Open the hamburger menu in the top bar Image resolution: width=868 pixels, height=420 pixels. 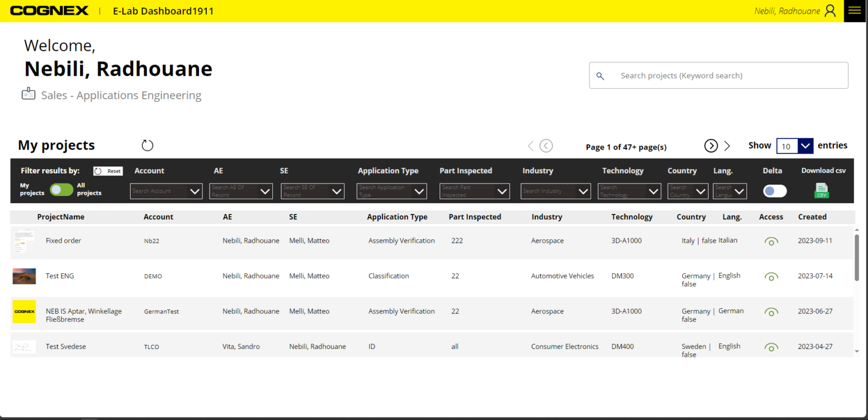(854, 11)
